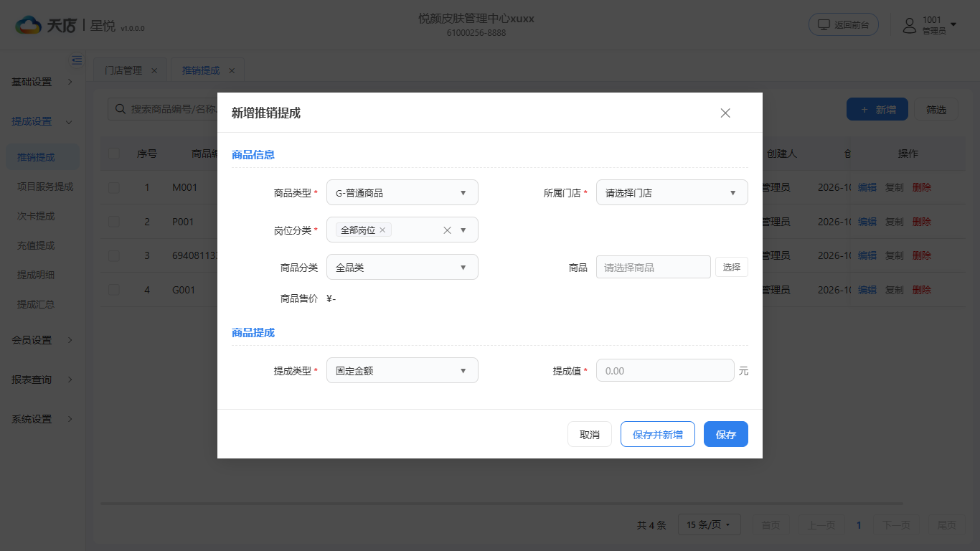Expand the 会员设置 sidebar menu
The height and width of the screenshot is (551, 980).
42,340
